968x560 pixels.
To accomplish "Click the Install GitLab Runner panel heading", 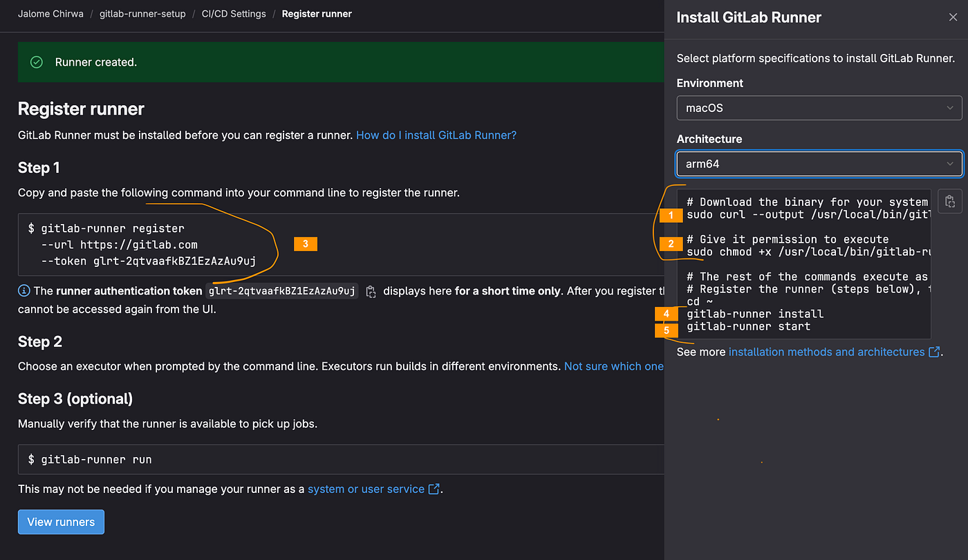I will click(749, 18).
